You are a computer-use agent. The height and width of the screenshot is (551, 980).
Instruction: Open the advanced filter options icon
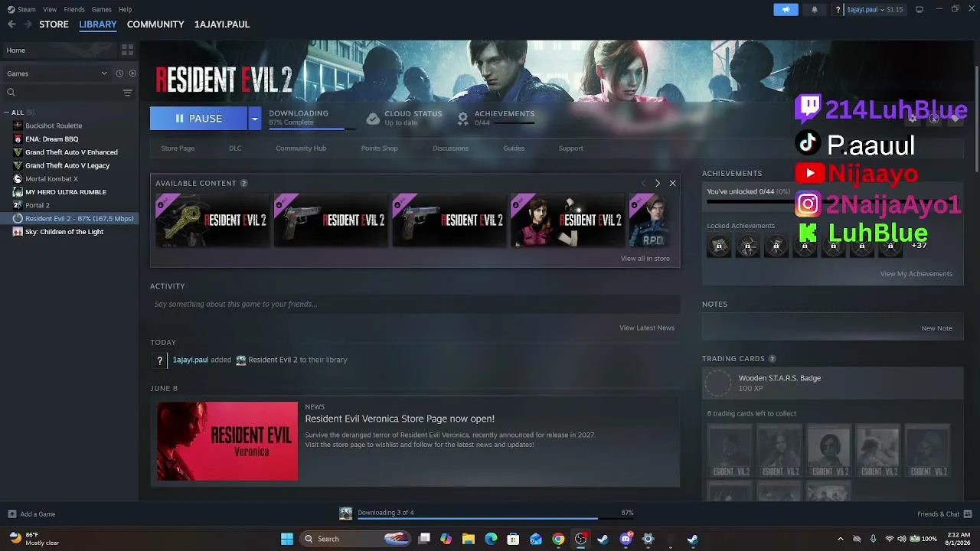click(127, 93)
